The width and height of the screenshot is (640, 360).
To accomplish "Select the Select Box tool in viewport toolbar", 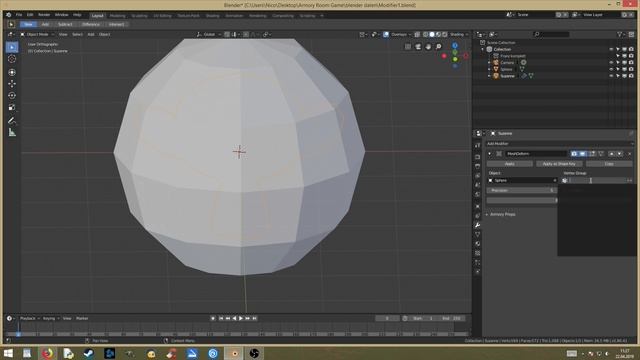I will point(12,47).
